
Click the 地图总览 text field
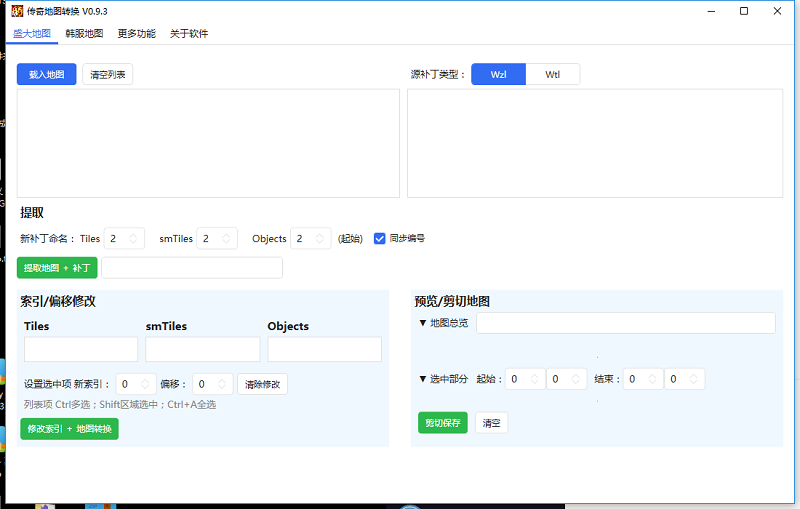pos(626,323)
